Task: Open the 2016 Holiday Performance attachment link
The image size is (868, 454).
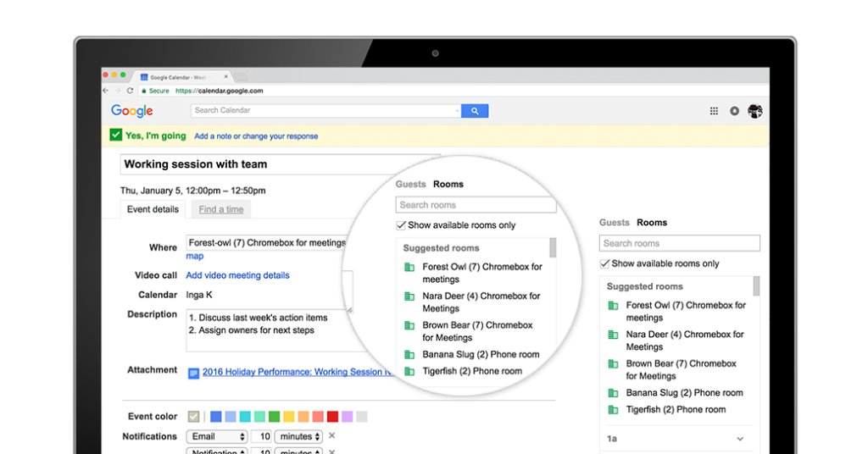Action: tap(298, 372)
